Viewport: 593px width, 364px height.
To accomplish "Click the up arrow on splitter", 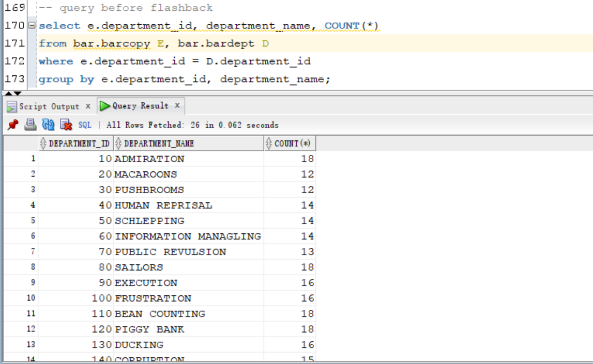I will (x=9, y=93).
